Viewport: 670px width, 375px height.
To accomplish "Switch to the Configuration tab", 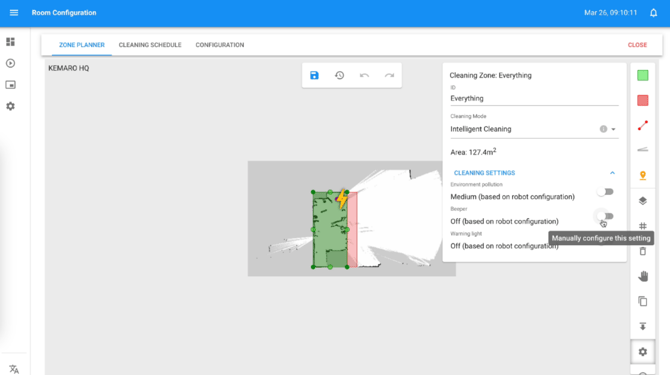I will click(x=220, y=45).
